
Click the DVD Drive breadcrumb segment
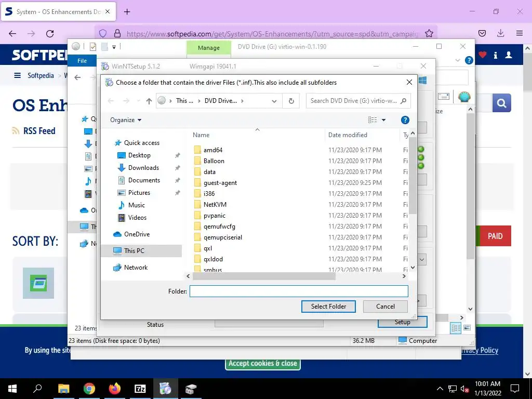tap(220, 101)
